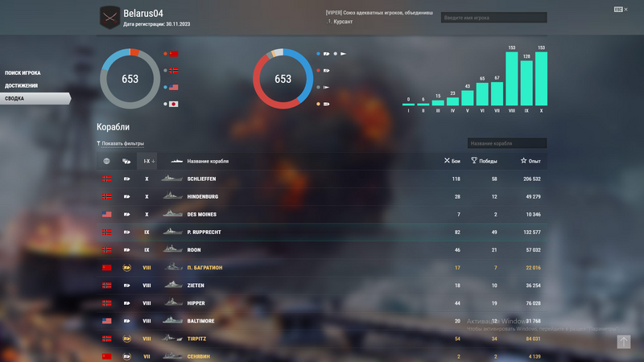The height and width of the screenshot is (362, 644).
Task: Sort by victories column (Победы)
Action: click(x=485, y=161)
